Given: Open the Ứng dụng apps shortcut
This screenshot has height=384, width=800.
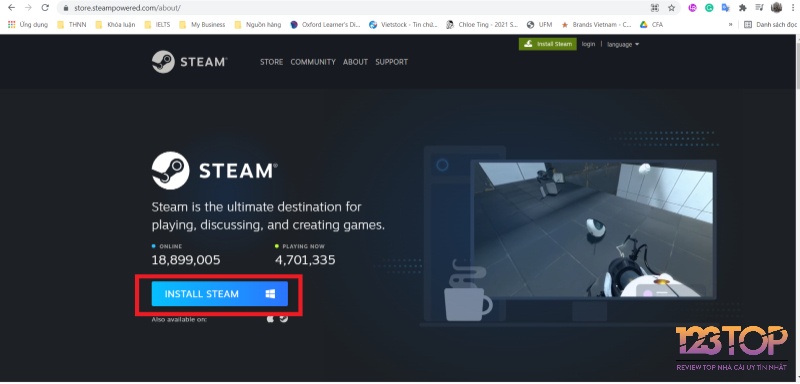Looking at the screenshot, I should pyautogui.click(x=28, y=24).
